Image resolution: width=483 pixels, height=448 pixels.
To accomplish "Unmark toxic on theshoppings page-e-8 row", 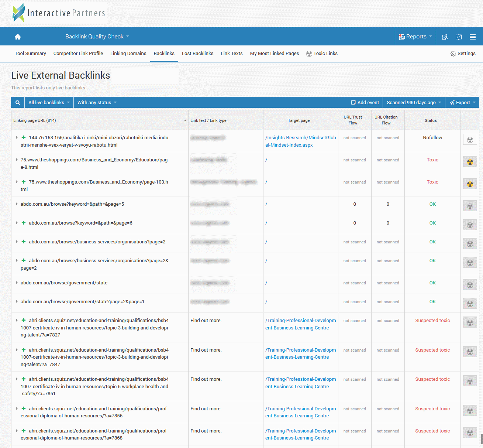I will (470, 162).
